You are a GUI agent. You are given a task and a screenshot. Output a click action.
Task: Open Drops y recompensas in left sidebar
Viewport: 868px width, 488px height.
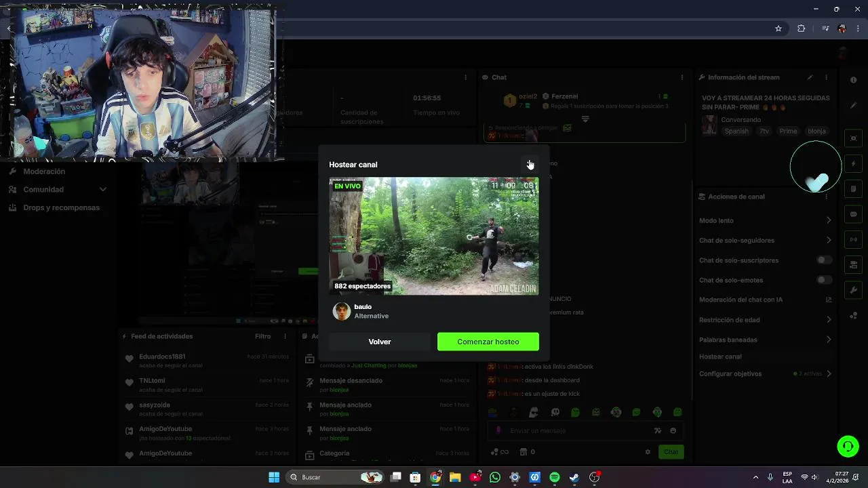point(61,207)
